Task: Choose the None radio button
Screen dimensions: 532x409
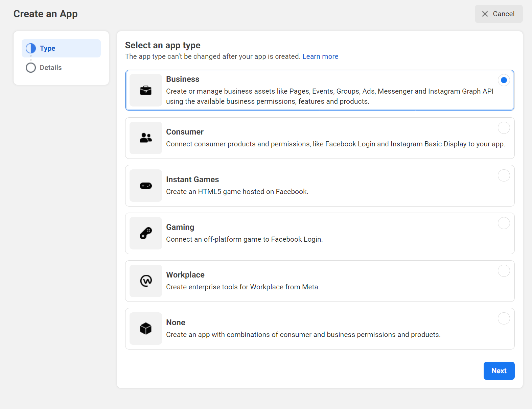Action: (x=504, y=318)
